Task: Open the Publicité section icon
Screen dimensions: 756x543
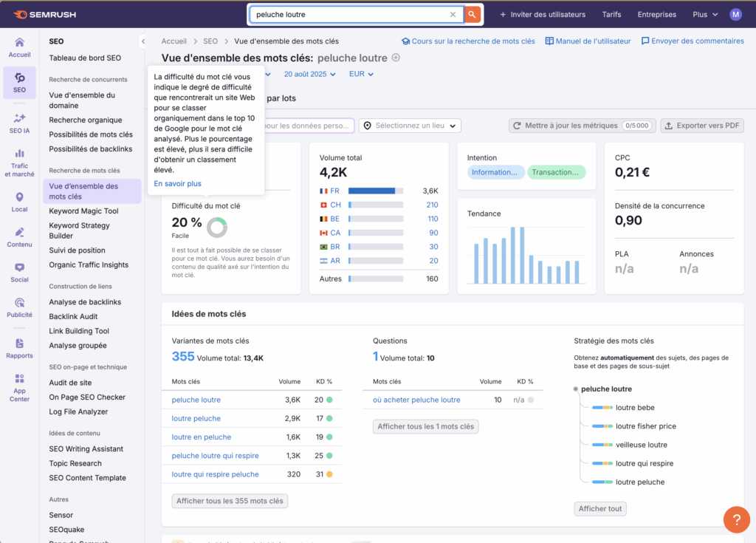Action: tap(19, 308)
